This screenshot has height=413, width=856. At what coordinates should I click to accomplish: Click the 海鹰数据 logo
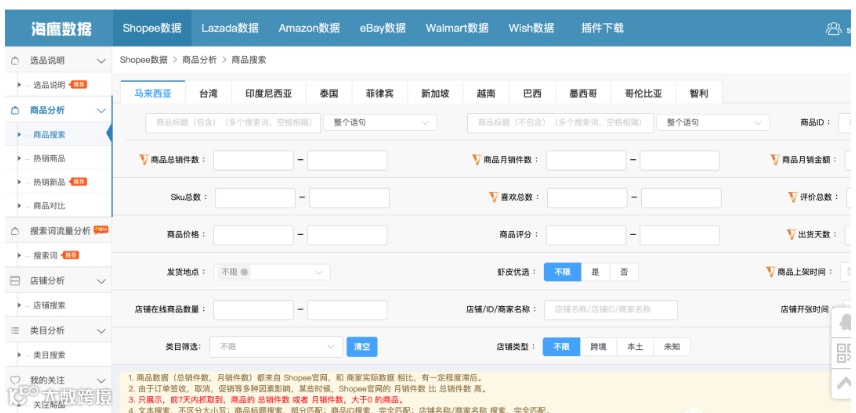(61, 29)
